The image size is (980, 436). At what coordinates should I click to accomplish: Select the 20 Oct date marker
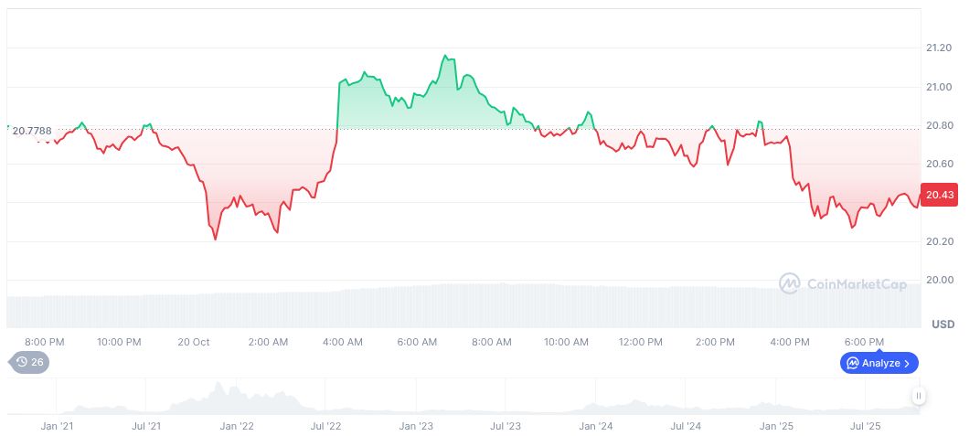(x=193, y=342)
